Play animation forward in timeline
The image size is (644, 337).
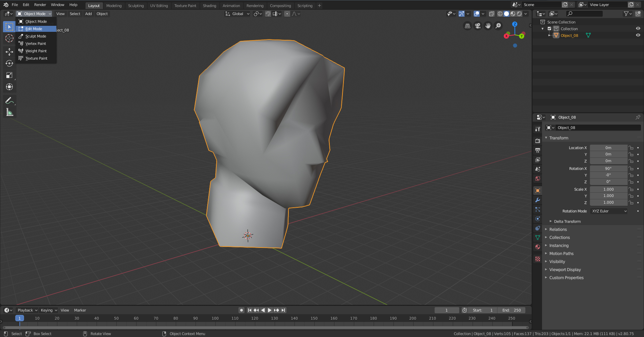pos(270,310)
